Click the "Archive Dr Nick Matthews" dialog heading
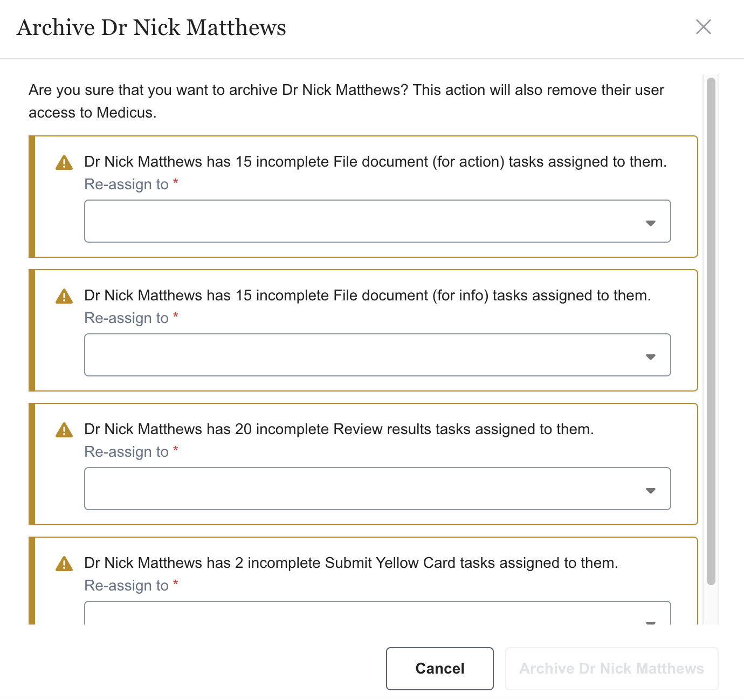 pos(151,28)
